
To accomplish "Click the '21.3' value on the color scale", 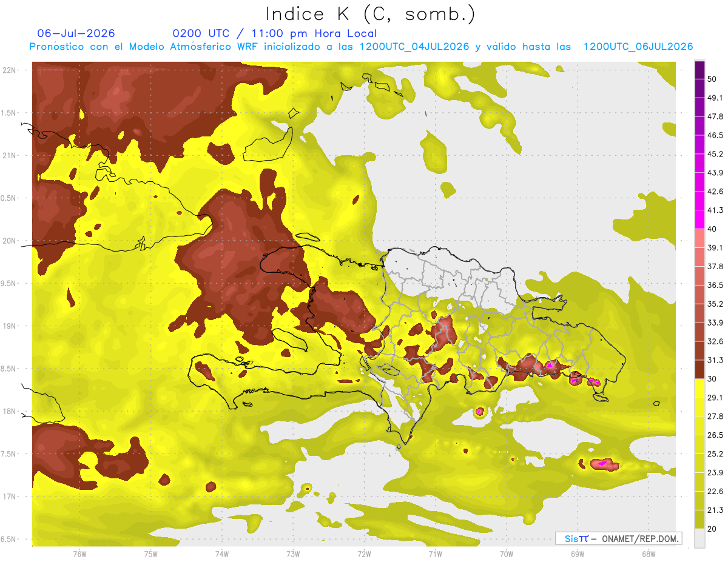I will tap(715, 510).
